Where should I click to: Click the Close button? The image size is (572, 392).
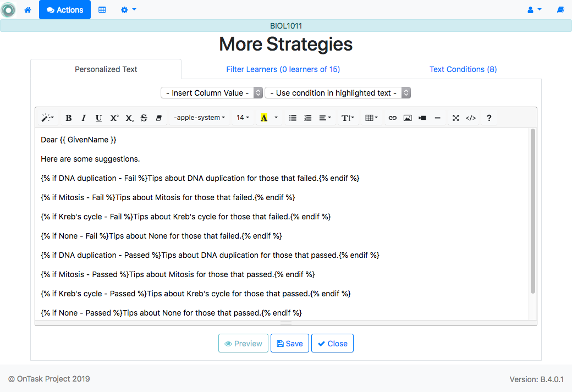(x=332, y=343)
